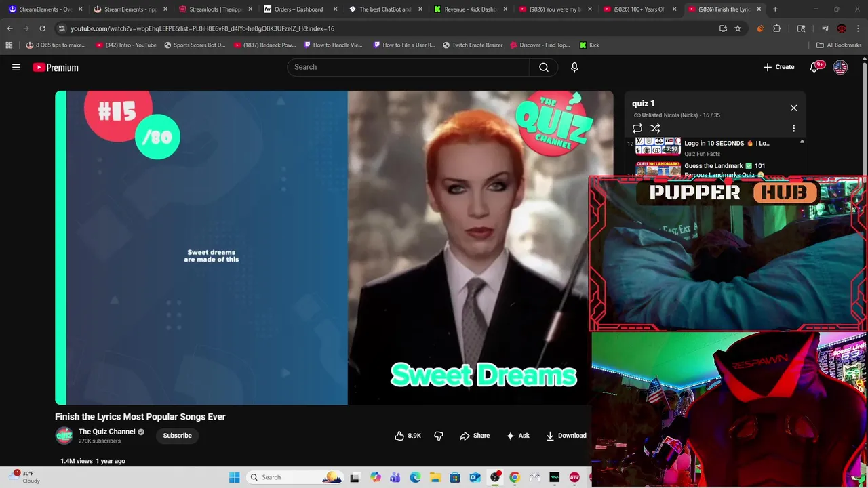Open the Chrome profile avatar
The image size is (868, 488).
tap(842, 28)
